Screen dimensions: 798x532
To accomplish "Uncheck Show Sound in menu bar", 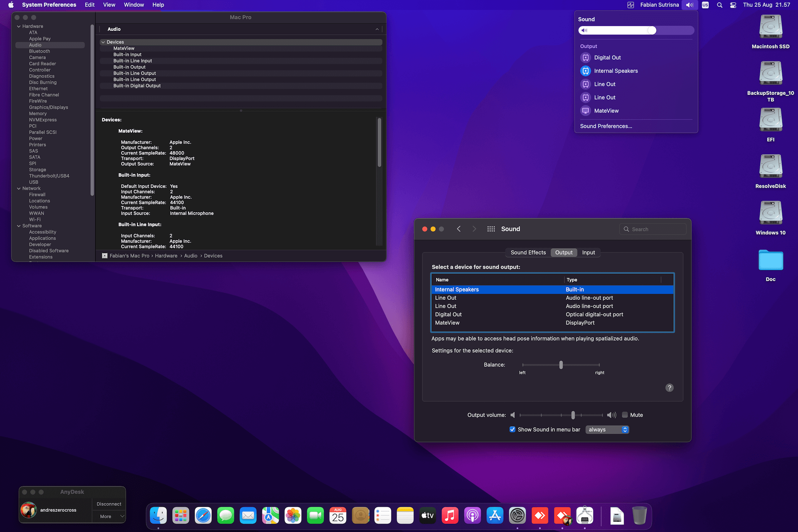I will [512, 429].
